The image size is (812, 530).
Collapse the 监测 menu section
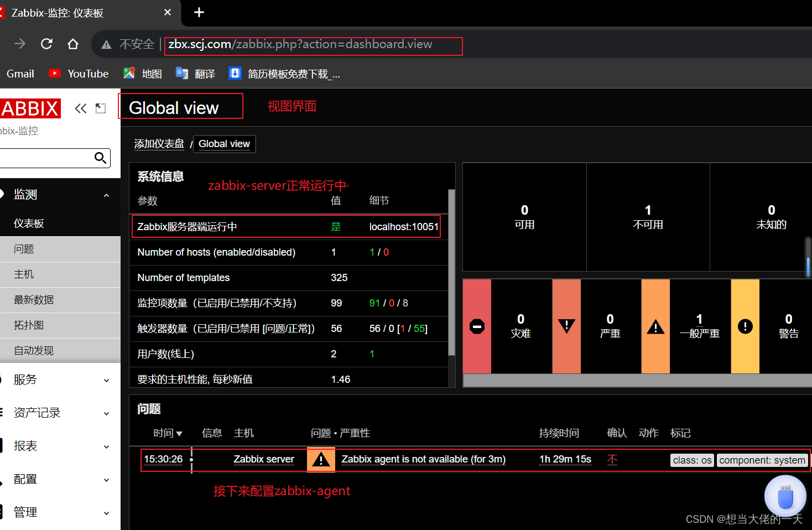point(60,195)
